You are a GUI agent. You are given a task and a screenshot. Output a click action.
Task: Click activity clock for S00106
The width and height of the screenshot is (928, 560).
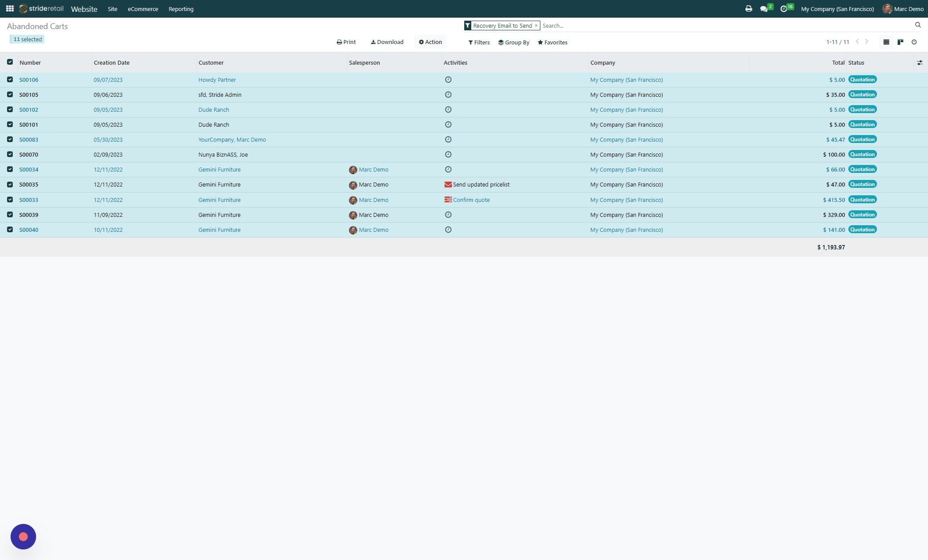click(x=448, y=80)
